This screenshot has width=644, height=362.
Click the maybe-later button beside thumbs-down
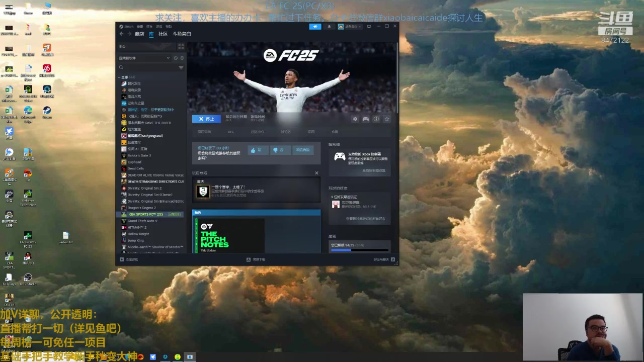pyautogui.click(x=303, y=150)
